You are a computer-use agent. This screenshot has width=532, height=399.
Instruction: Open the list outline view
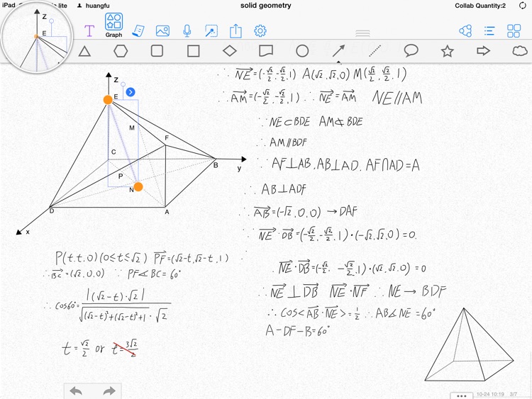pyautogui.click(x=489, y=31)
